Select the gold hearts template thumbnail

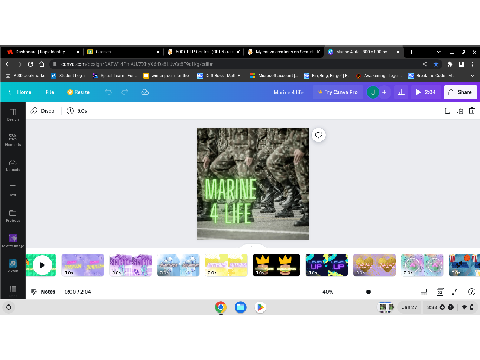click(x=374, y=265)
